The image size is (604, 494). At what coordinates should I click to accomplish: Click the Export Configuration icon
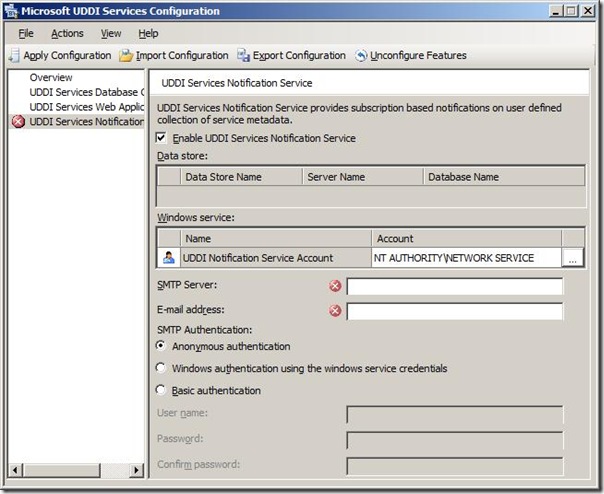[243, 55]
